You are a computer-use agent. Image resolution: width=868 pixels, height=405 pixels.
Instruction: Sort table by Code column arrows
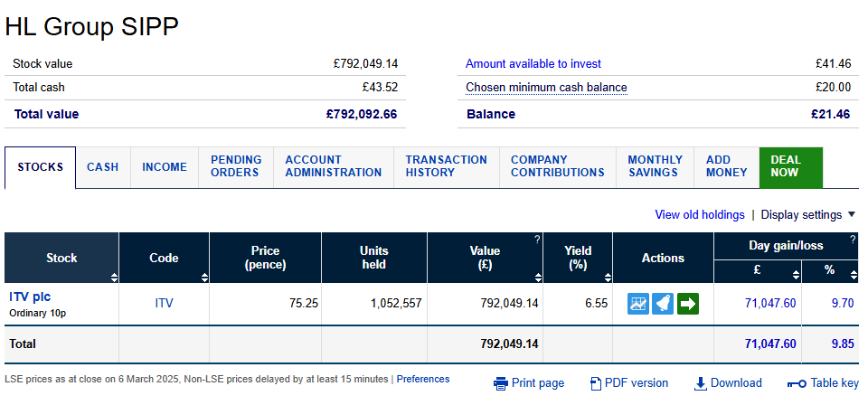pyautogui.click(x=205, y=278)
